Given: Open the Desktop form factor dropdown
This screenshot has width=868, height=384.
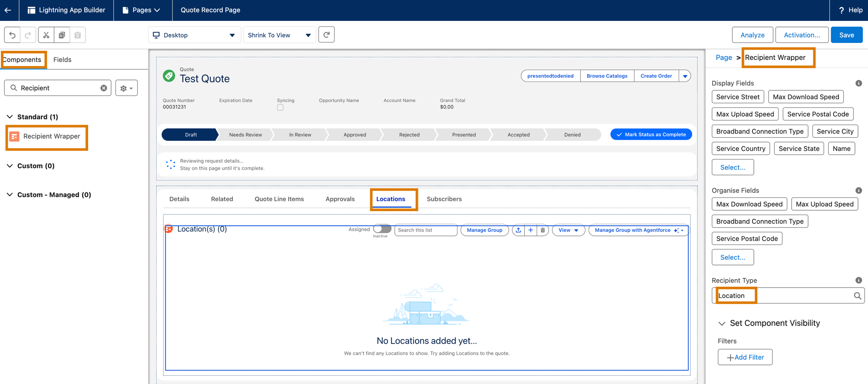Looking at the screenshot, I should (x=194, y=35).
